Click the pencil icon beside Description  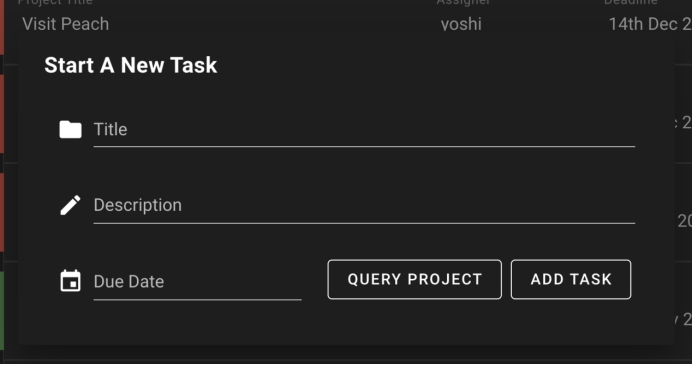click(x=71, y=205)
